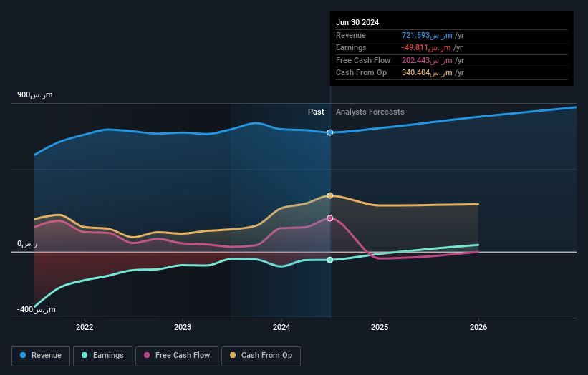This screenshot has height=375, width=588.
Task: Click the pink Free Cash Flow legend dot
Action: (x=147, y=355)
